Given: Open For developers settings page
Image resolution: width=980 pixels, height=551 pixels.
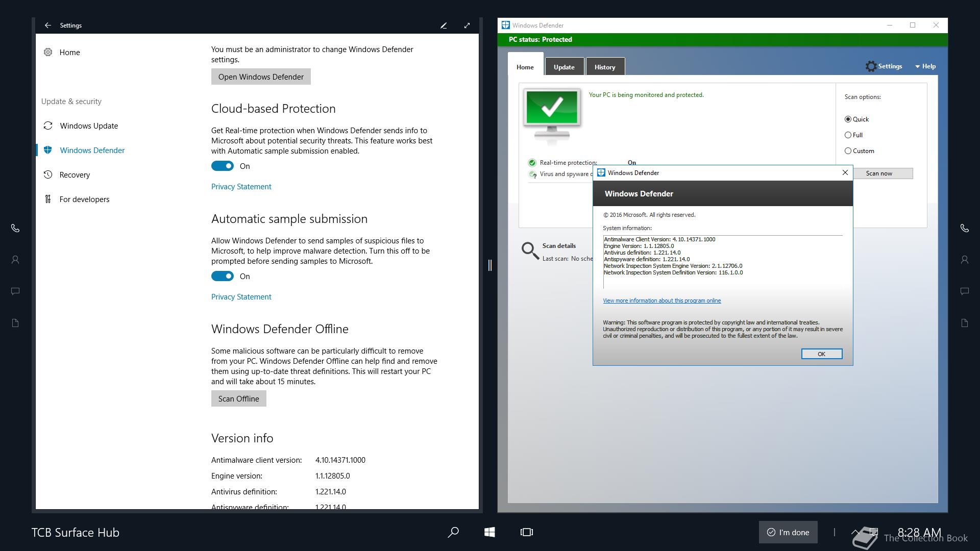Looking at the screenshot, I should (x=84, y=199).
